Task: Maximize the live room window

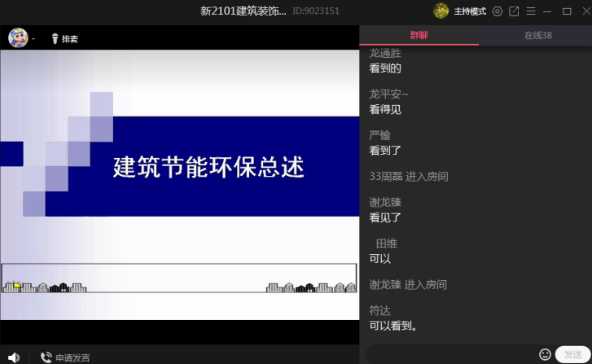Action: tap(567, 11)
